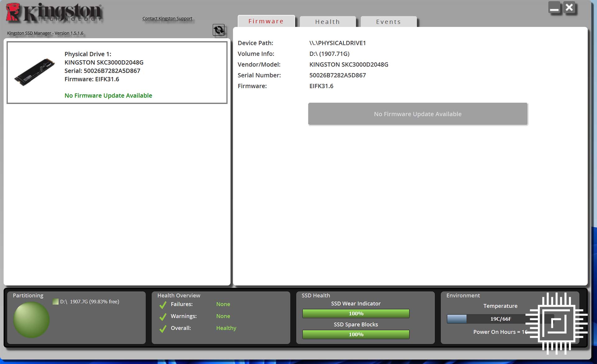Click Firmware value EIFK31.6 in right panel
The height and width of the screenshot is (364, 597).
pos(321,86)
